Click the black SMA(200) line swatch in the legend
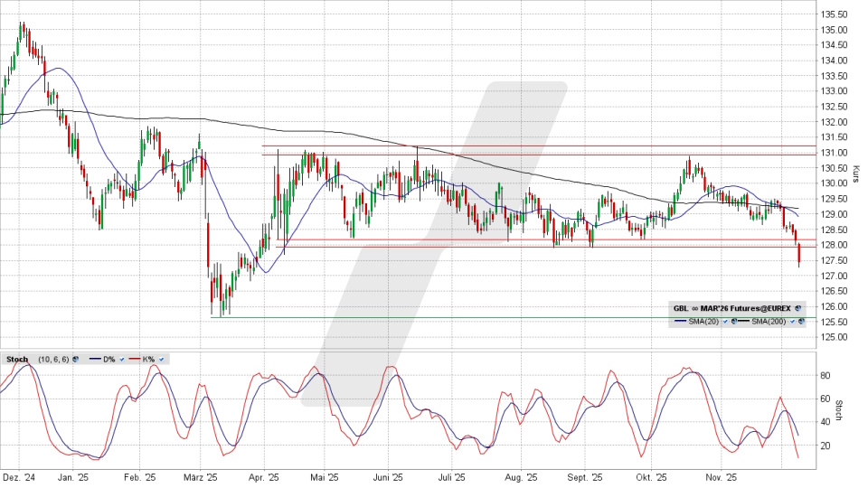This screenshot has width=868, height=488. [x=743, y=321]
